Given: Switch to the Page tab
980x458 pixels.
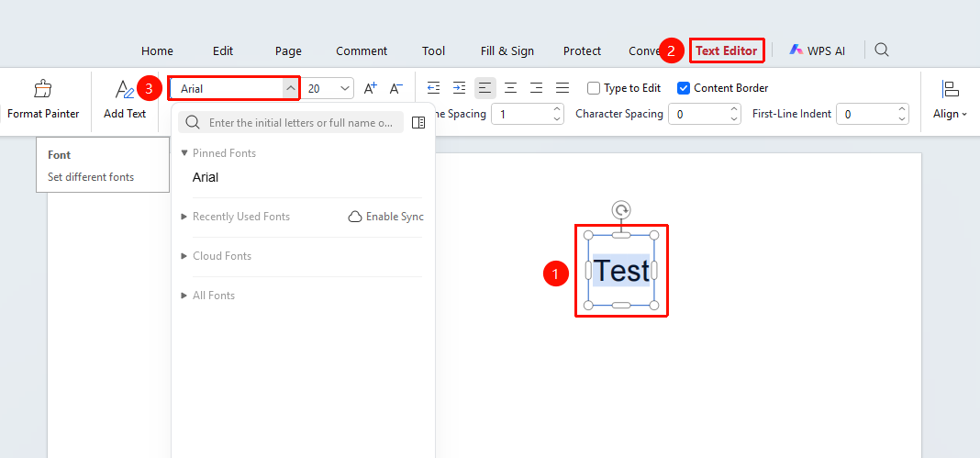Looking at the screenshot, I should (x=288, y=51).
